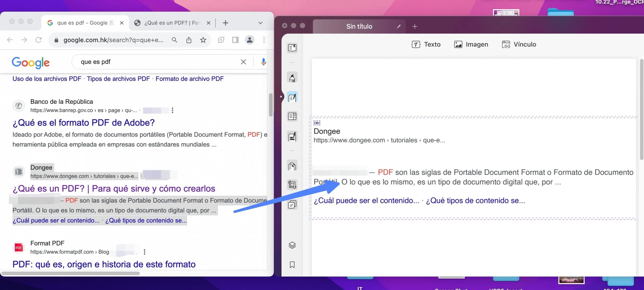The image size is (644, 290).
Task: Go back in Chrome browser
Action: click(x=10, y=40)
